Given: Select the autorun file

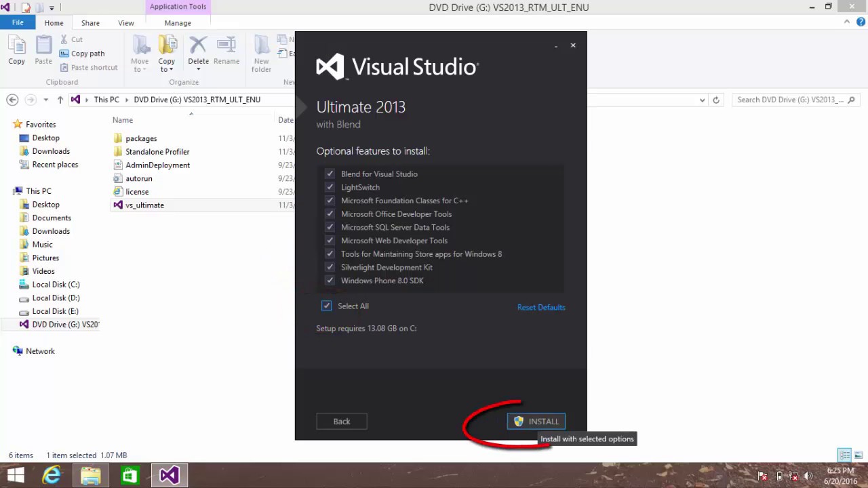Looking at the screenshot, I should point(138,178).
